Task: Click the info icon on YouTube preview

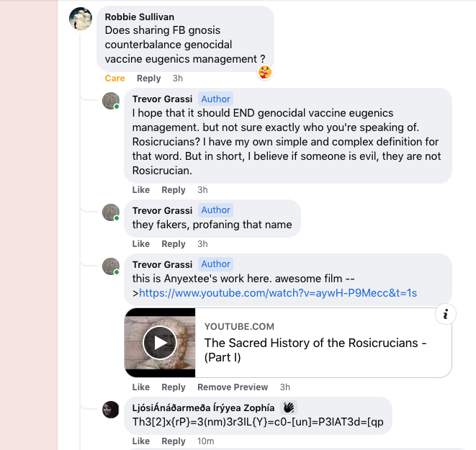Action: (446, 314)
